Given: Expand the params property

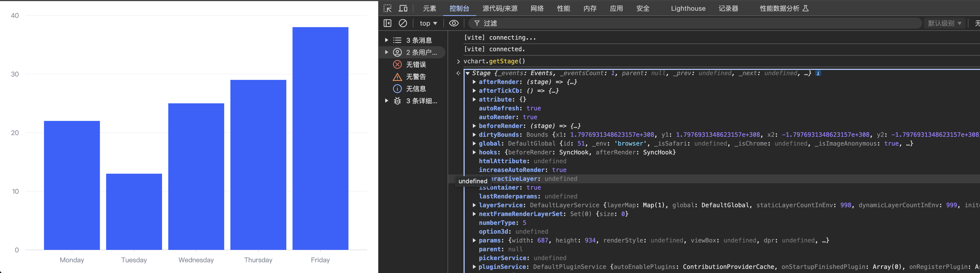Looking at the screenshot, I should pyautogui.click(x=474, y=240).
